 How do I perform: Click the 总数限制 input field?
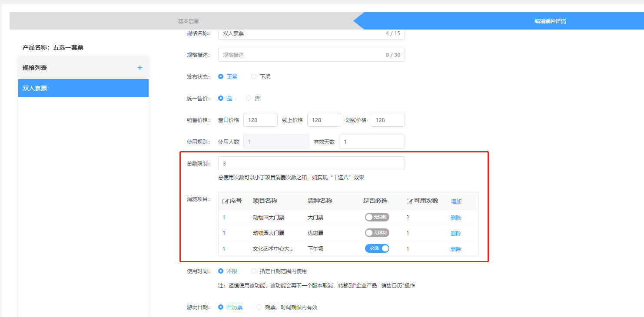coord(311,164)
